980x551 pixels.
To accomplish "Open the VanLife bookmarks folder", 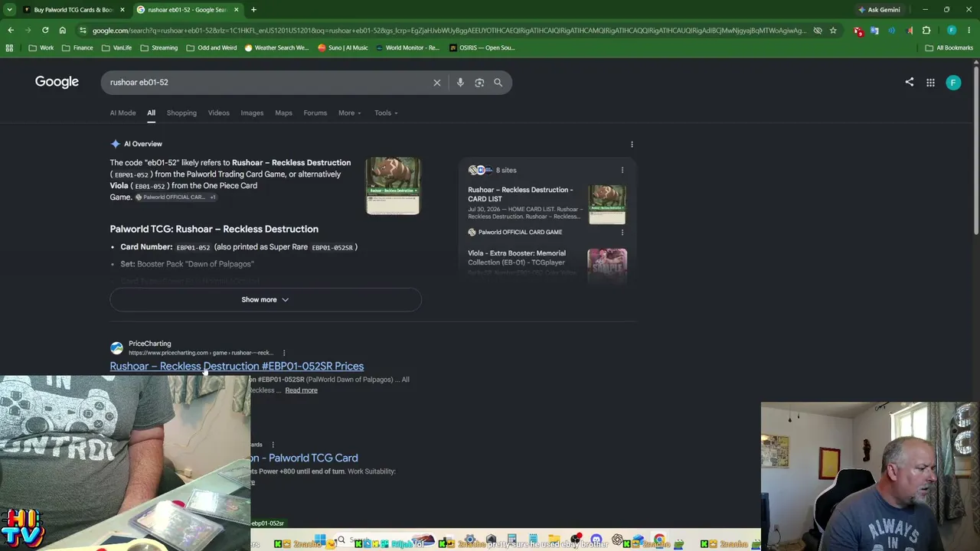I will 116,47.
